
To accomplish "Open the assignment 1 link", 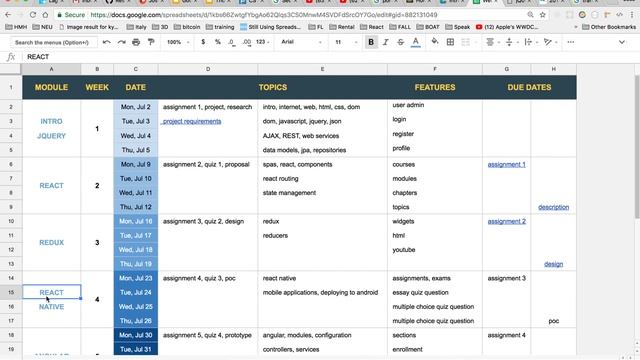I will (507, 164).
